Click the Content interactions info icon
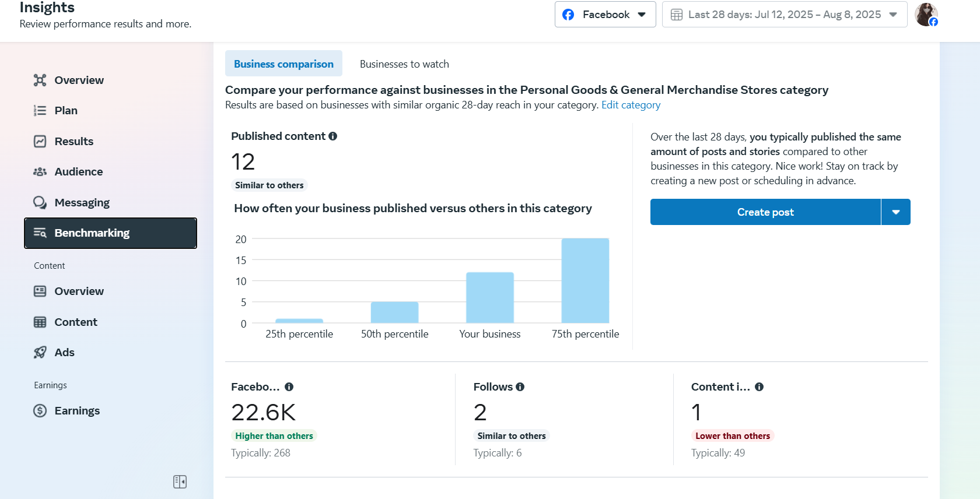980x499 pixels. coord(759,387)
